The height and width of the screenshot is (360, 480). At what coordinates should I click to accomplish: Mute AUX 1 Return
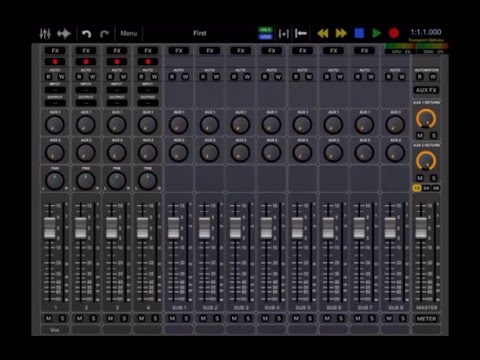[420, 135]
